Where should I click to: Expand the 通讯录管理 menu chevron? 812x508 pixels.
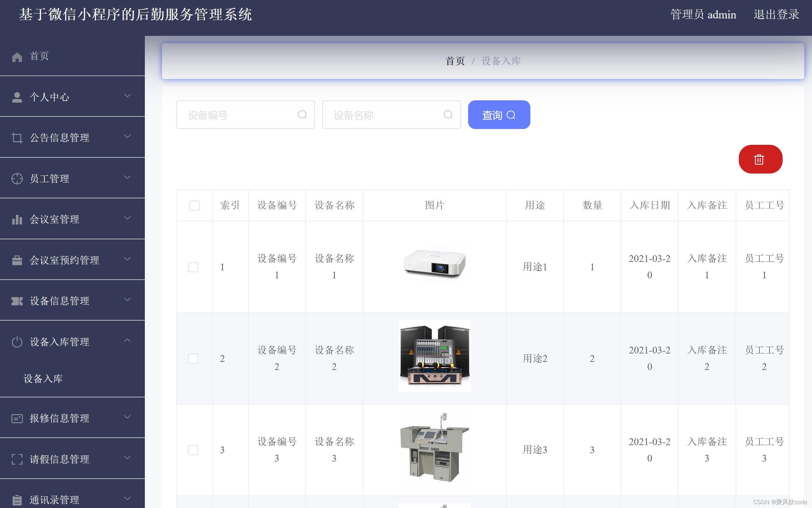pos(128,499)
